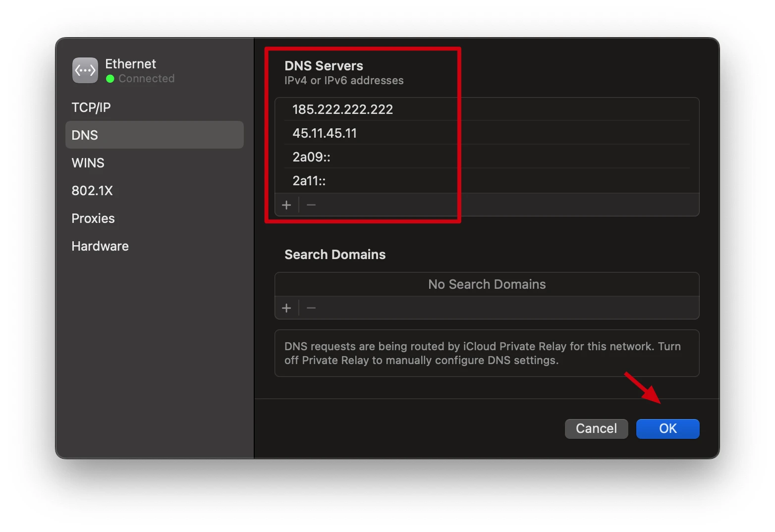Open the 802.1X section
This screenshot has width=775, height=532.
coord(92,191)
